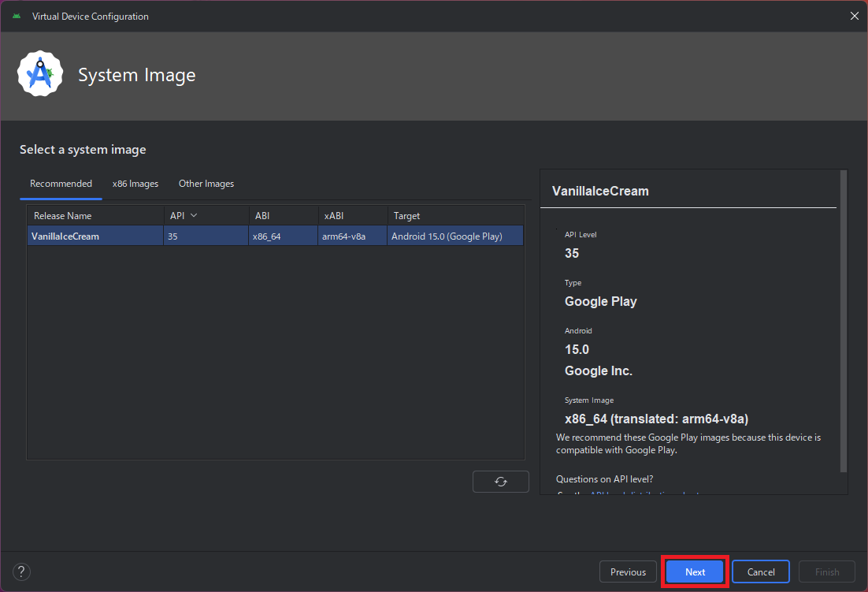Click the refresh system images icon

click(x=500, y=482)
